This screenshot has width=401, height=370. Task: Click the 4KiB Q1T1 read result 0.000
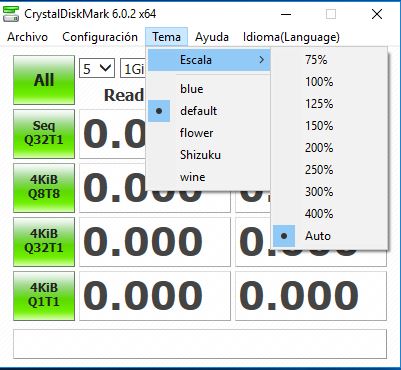(155, 296)
